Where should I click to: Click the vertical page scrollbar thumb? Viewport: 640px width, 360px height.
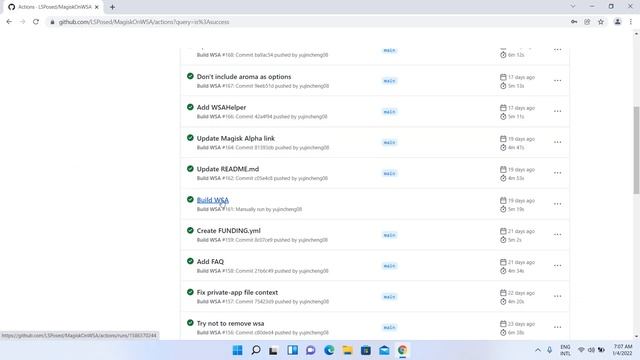click(x=636, y=150)
